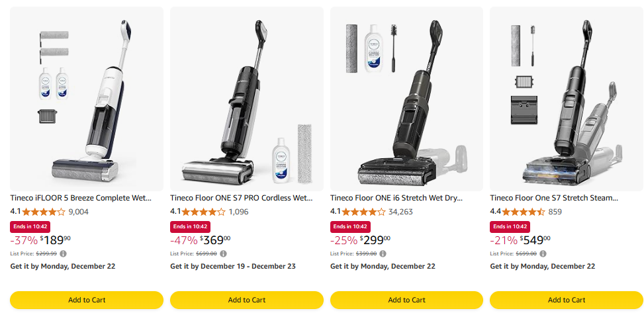This screenshot has width=644, height=313.
Task: Add Floor ONE S7 PRO to cart
Action: (246, 300)
